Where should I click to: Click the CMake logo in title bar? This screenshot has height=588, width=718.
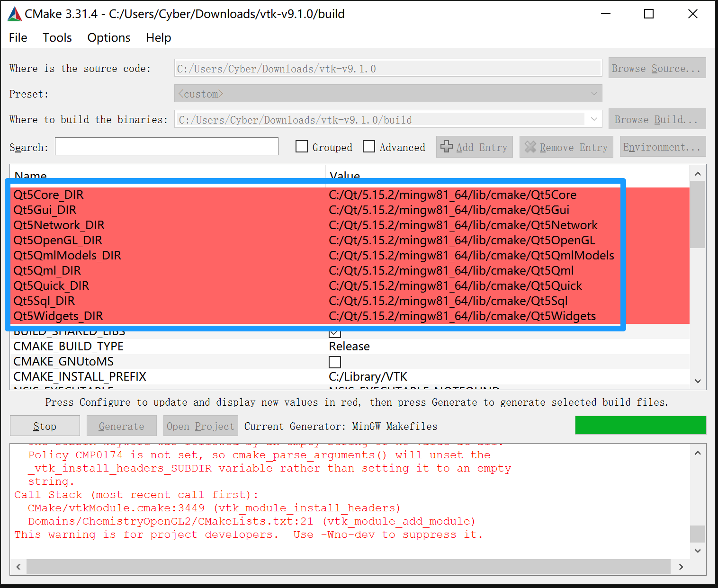tap(15, 14)
